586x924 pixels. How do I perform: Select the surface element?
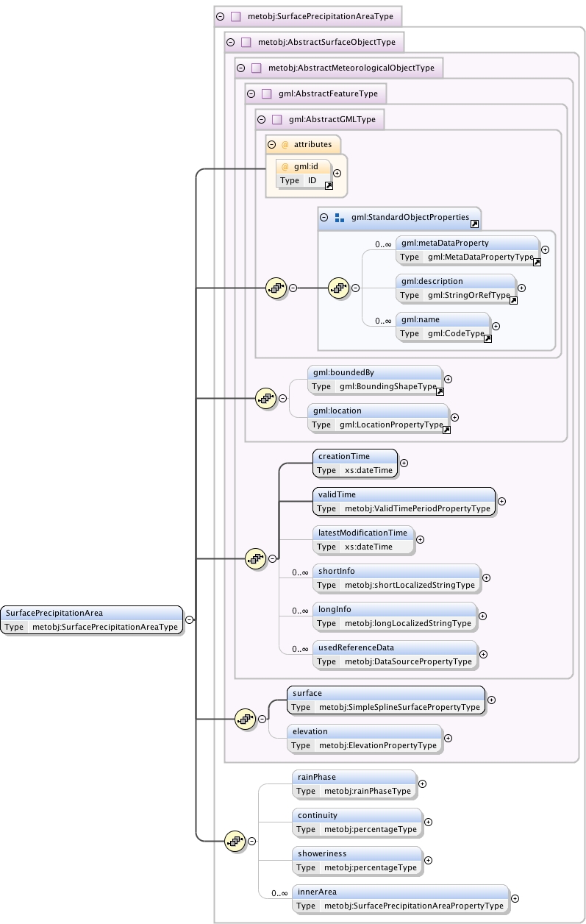pos(387,700)
